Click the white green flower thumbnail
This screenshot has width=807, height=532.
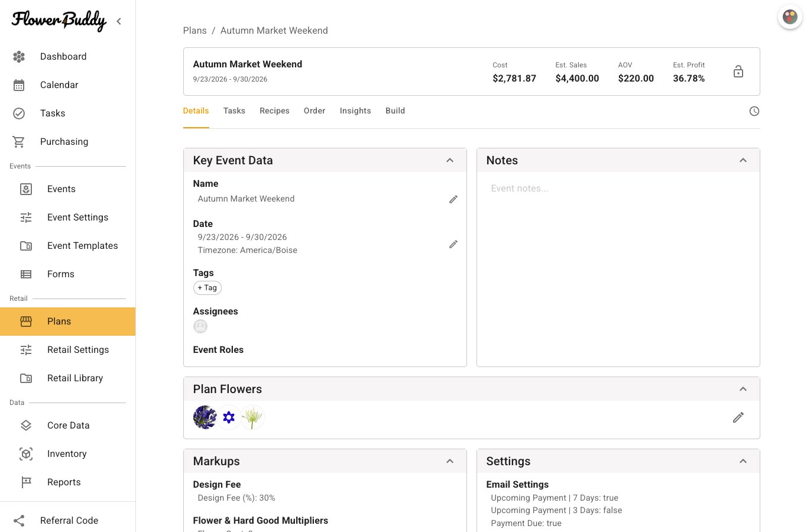(252, 417)
